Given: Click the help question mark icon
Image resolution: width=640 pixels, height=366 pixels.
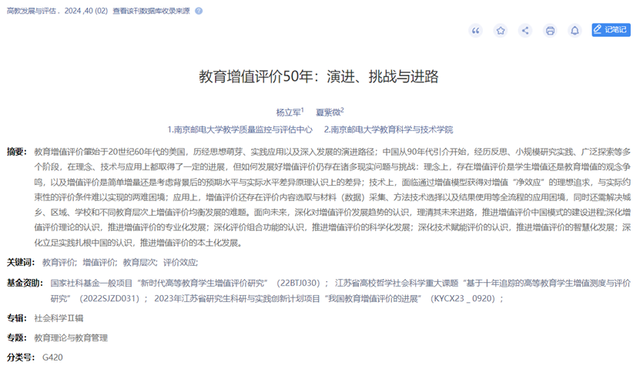Looking at the screenshot, I should coord(199,11).
